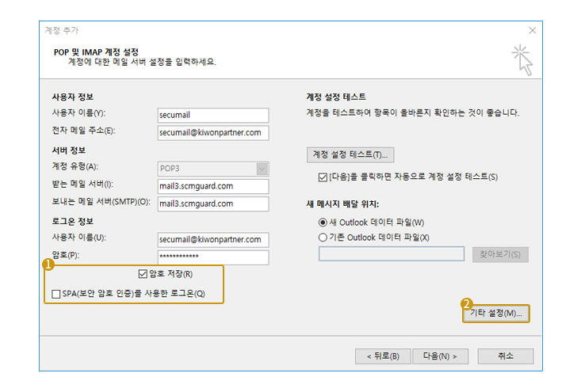
Task: Focus the 전자 메일 주소 input field
Action: click(212, 132)
